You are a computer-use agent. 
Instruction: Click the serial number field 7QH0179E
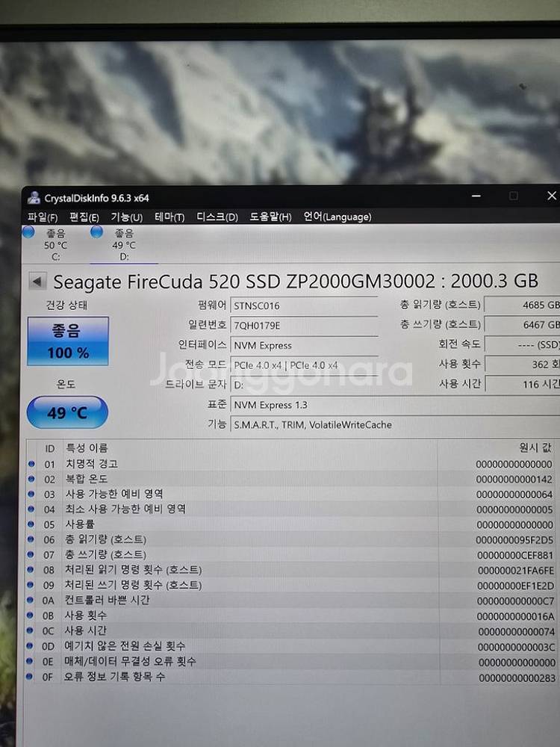305,326
